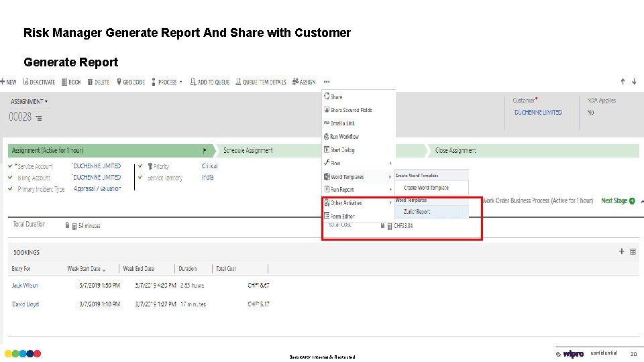Sort by Total Cost column header
This screenshot has width=644, height=362.
(226, 269)
